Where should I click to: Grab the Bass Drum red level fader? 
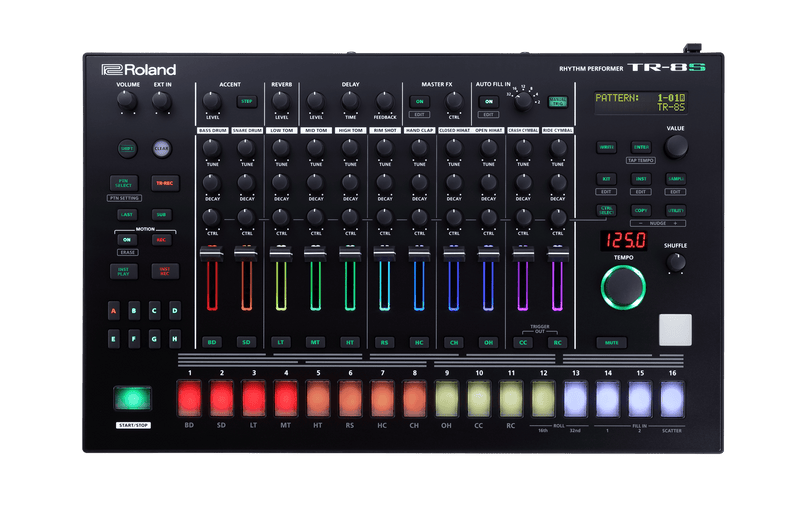click(x=212, y=254)
